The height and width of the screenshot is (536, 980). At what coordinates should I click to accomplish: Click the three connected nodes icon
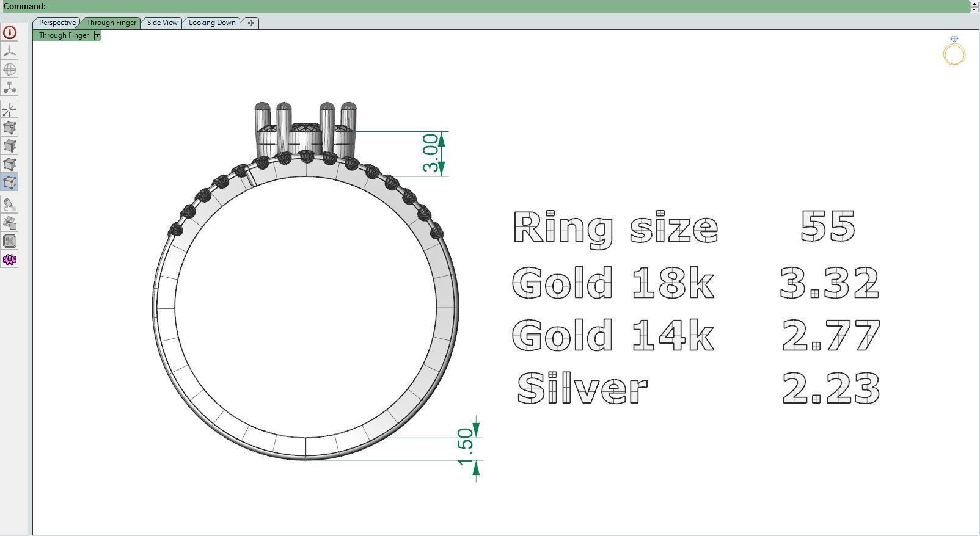10,87
